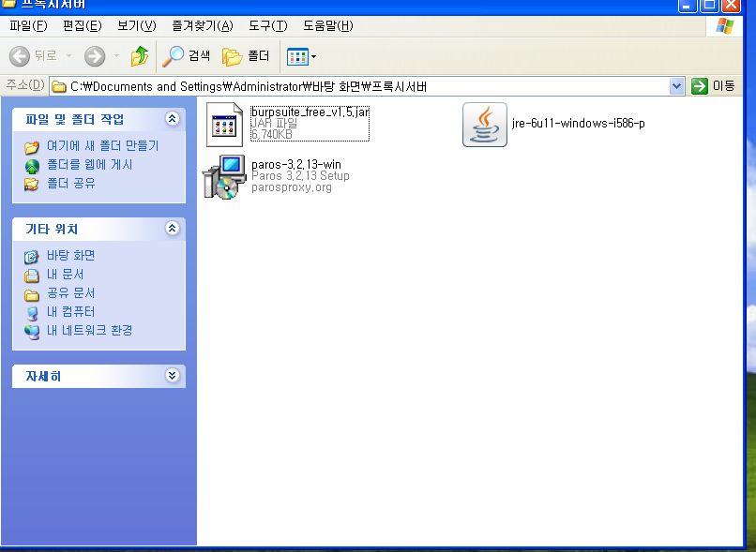Open the 도구(T) menu
756x552 pixels.
[268, 25]
